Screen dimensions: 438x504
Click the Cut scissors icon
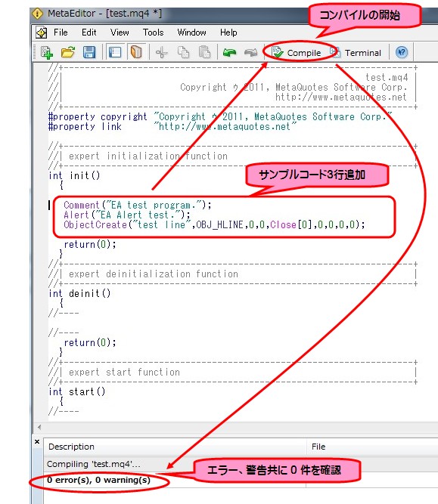click(162, 52)
